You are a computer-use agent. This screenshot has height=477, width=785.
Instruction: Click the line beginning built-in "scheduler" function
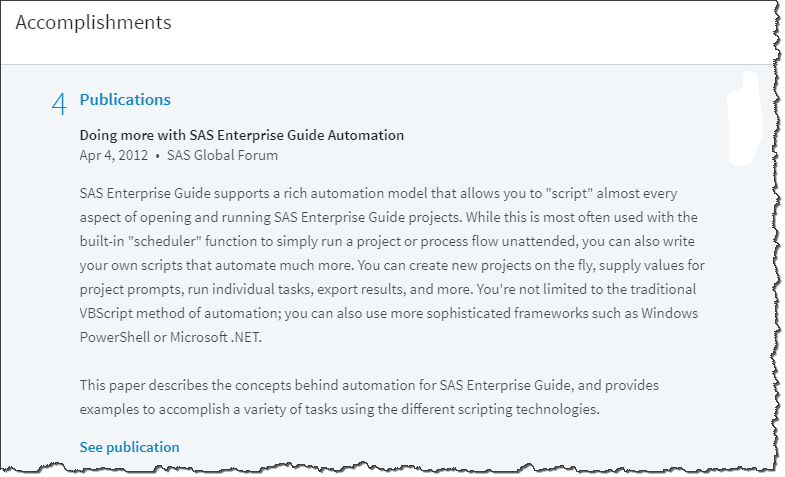coord(387,241)
